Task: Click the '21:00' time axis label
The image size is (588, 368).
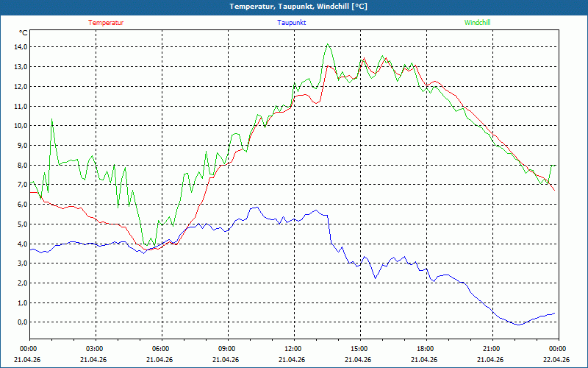Action: click(x=491, y=349)
